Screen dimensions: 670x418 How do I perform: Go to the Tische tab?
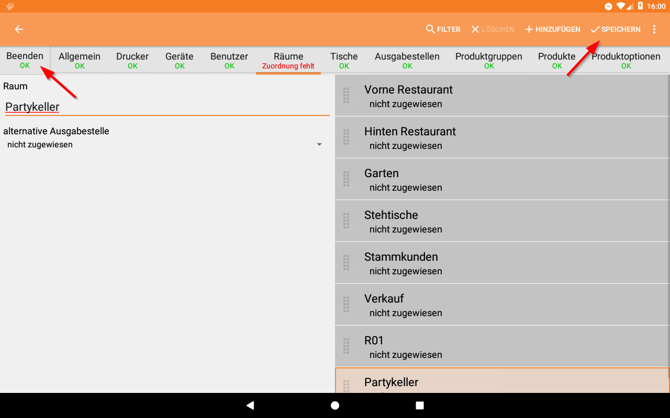[344, 60]
